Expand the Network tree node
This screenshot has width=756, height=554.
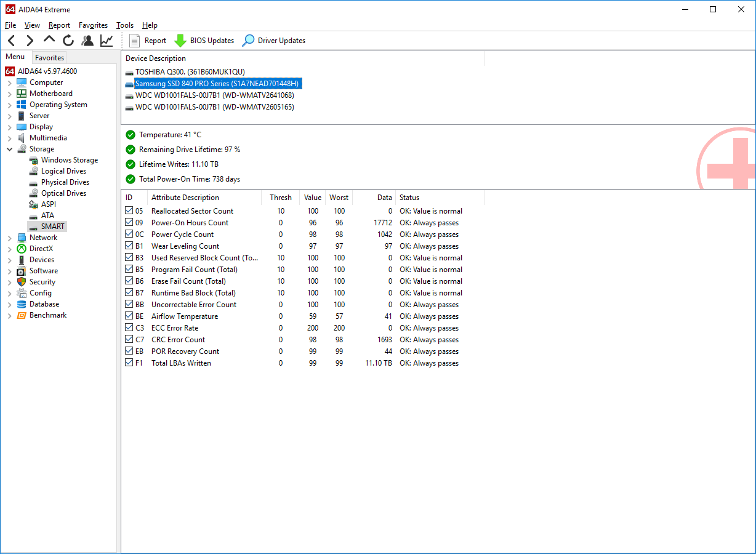coord(9,238)
